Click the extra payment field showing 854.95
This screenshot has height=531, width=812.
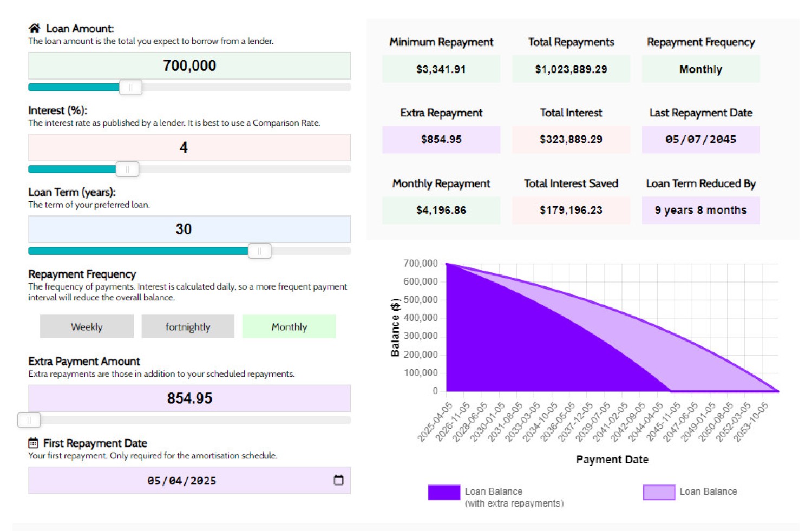189,398
